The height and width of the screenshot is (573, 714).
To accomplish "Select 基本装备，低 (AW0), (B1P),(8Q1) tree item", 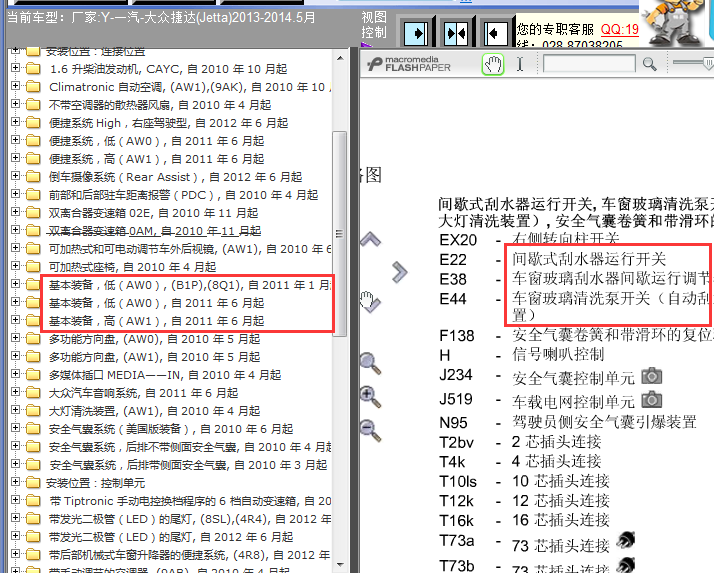I will tap(189, 285).
